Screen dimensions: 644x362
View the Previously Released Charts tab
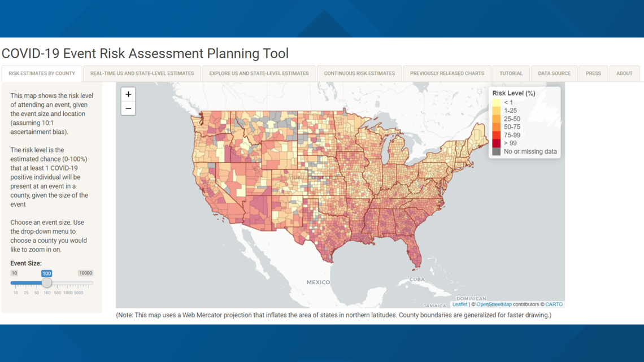[447, 73]
